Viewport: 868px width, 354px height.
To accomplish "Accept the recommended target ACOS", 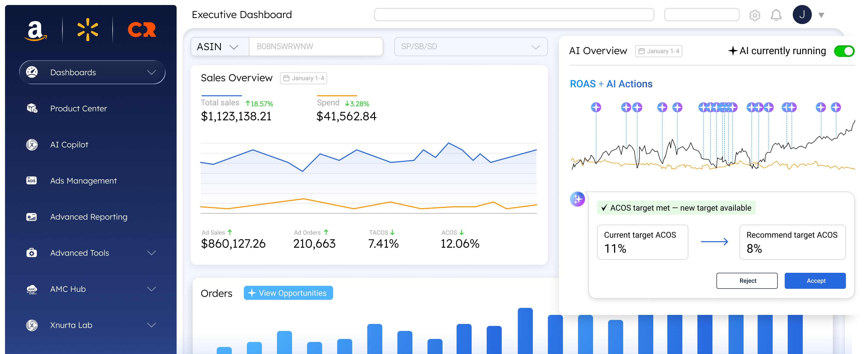I will click(x=815, y=281).
